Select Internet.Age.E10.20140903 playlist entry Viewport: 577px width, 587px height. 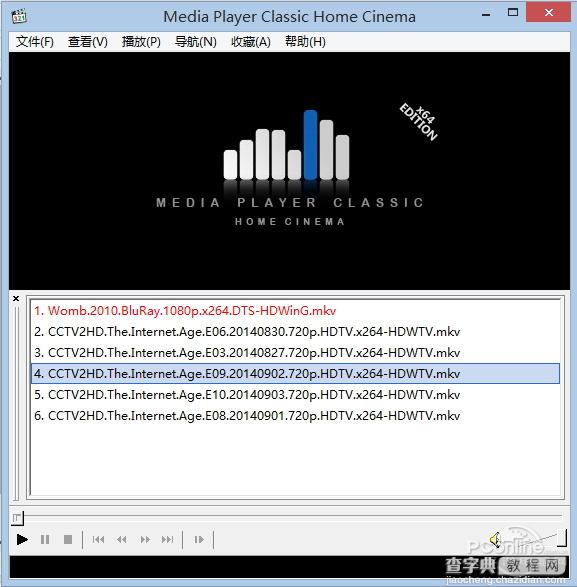tap(295, 395)
